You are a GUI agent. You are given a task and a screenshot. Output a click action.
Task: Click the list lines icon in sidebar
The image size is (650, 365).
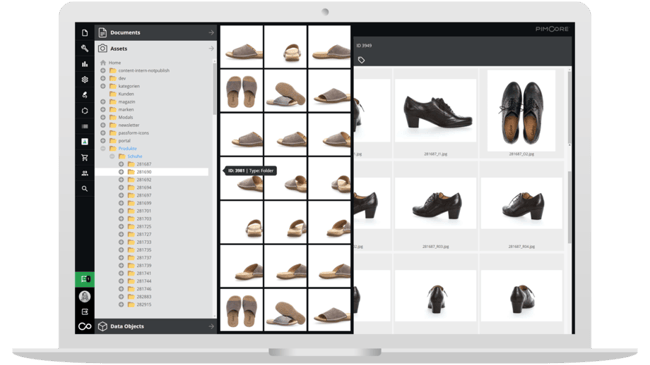[x=85, y=126]
